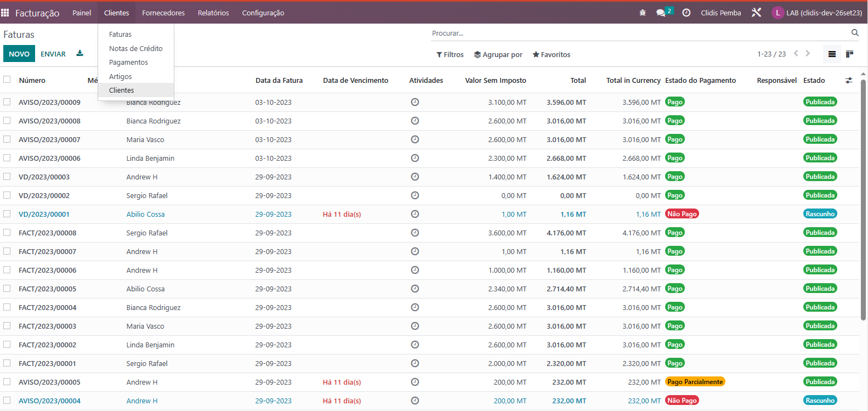Go to next page arrow
868x411 pixels.
coord(808,53)
